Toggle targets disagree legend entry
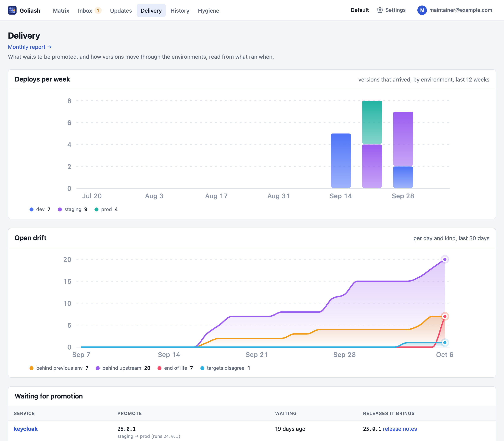Image resolution: width=504 pixels, height=441 pixels. point(225,368)
